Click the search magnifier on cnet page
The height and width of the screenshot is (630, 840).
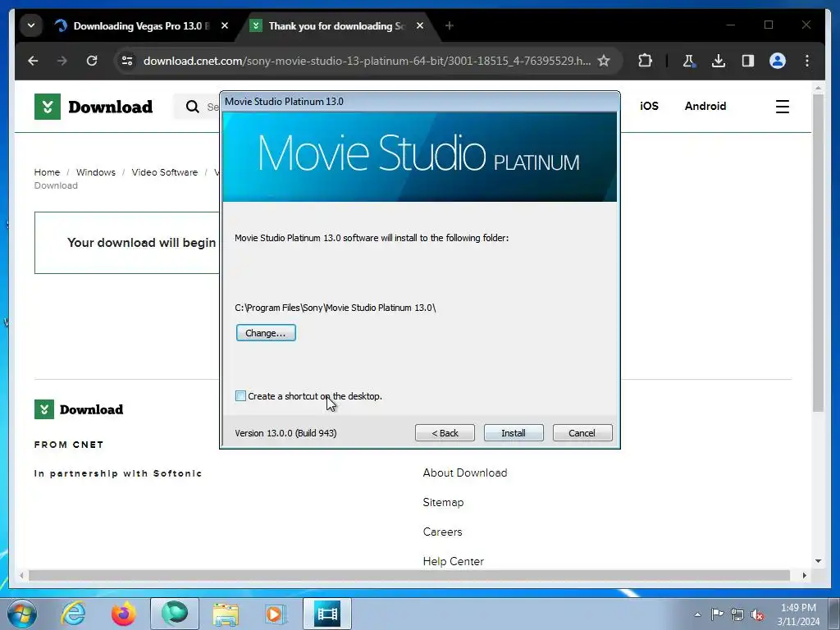pos(192,107)
